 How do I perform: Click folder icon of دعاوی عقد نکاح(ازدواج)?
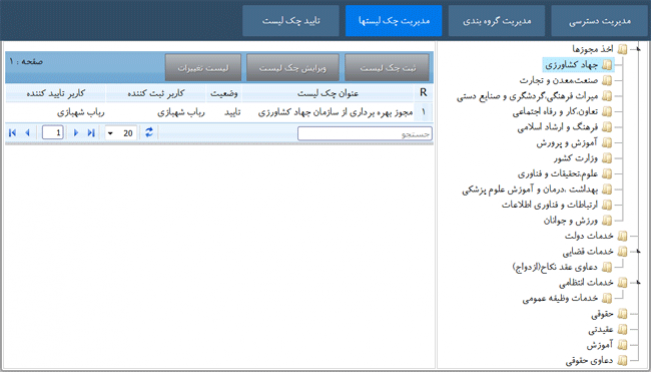click(x=607, y=267)
